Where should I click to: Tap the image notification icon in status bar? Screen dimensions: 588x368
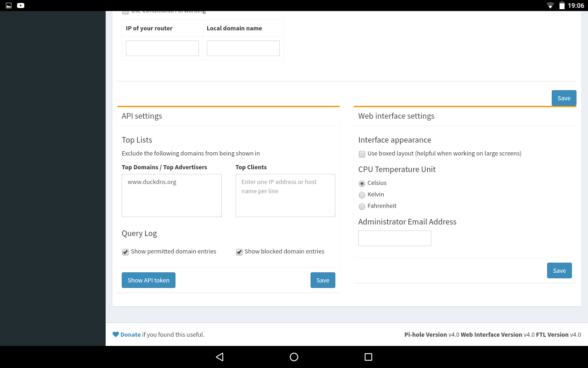pos(8,6)
